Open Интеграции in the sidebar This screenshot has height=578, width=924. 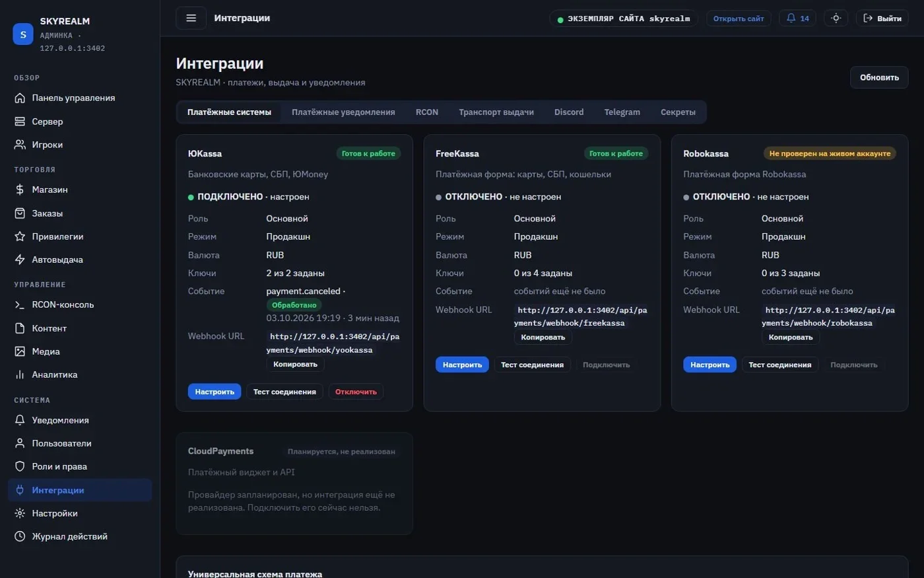tap(80, 490)
